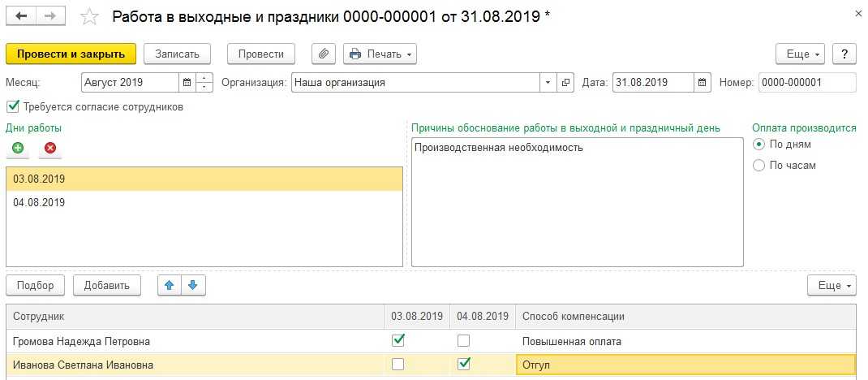This screenshot has width=868, height=380.
Task: Expand the Организация dropdown list
Action: pyautogui.click(x=548, y=83)
